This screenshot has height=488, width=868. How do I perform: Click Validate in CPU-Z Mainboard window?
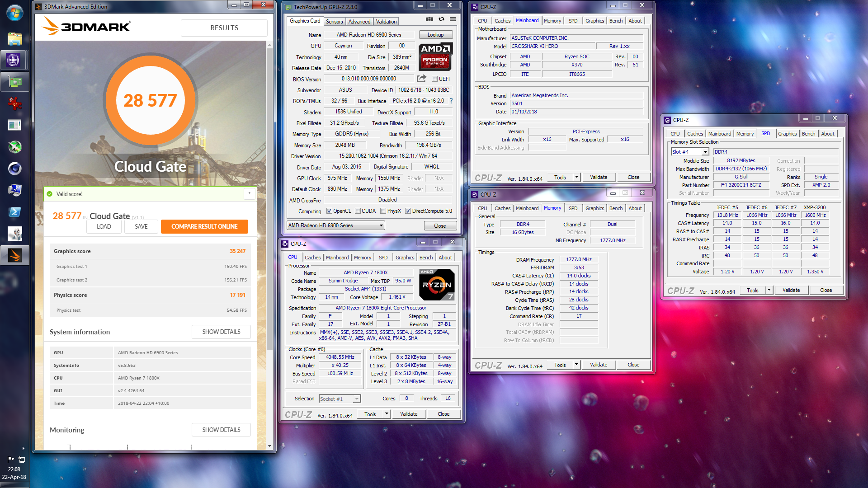598,177
